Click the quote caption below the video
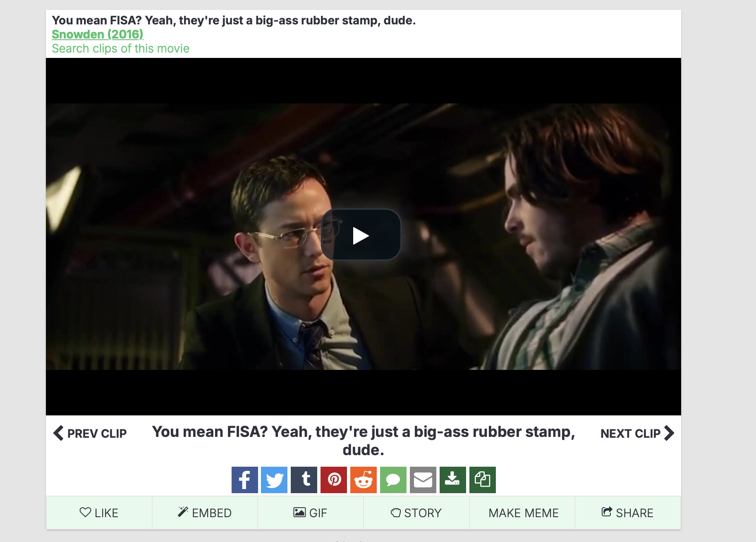Image resolution: width=756 pixels, height=542 pixels. 364,441
